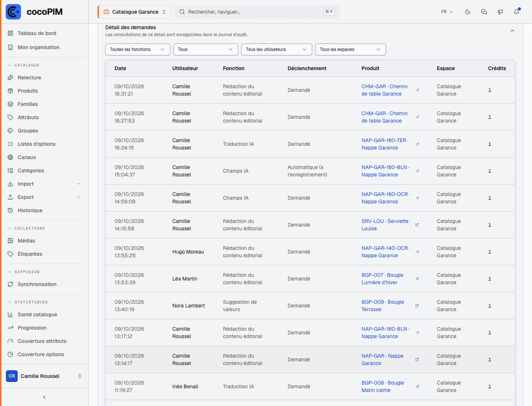This screenshot has width=532, height=406.
Task: Open the Tous les utilisateurs filter
Action: pyautogui.click(x=277, y=49)
